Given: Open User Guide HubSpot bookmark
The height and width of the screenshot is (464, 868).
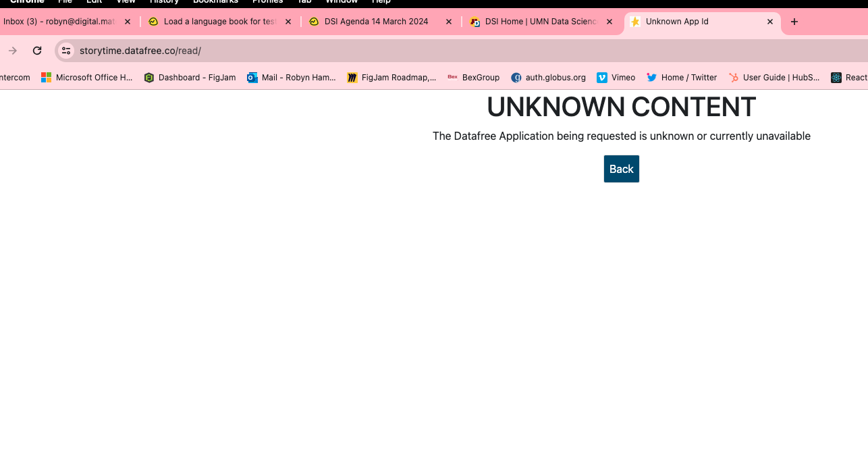Looking at the screenshot, I should (x=774, y=78).
